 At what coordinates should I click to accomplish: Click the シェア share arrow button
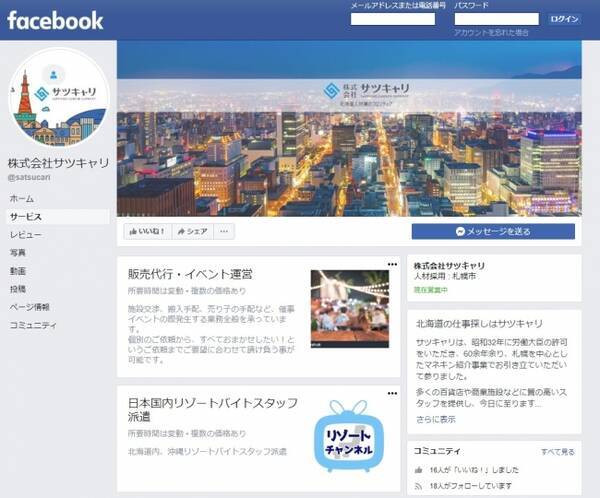click(x=192, y=231)
